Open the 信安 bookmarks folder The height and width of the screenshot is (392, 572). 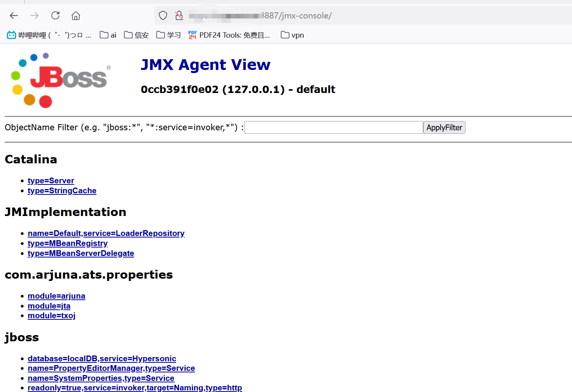click(136, 35)
